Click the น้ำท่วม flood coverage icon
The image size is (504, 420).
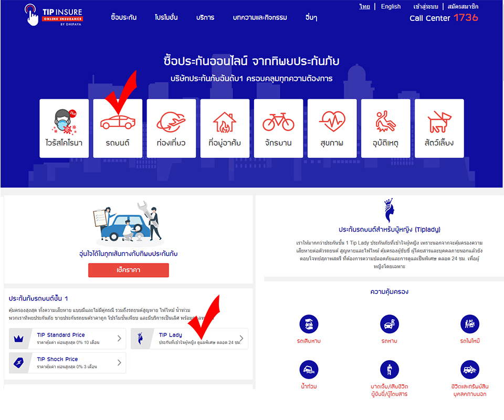[309, 370]
